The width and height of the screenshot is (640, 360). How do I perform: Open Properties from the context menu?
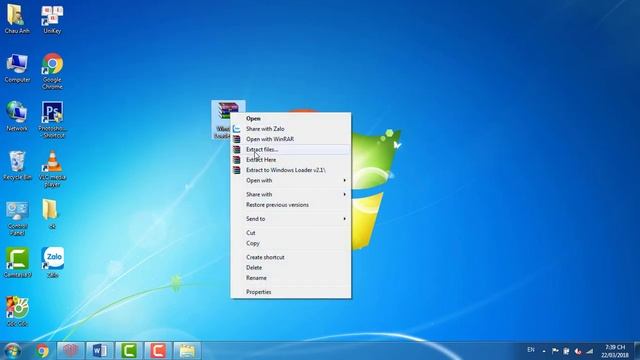point(291,292)
